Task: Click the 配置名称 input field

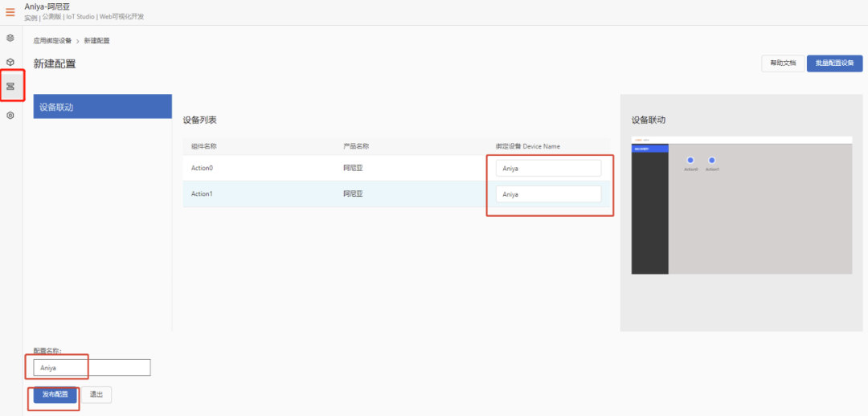Action: [x=92, y=367]
